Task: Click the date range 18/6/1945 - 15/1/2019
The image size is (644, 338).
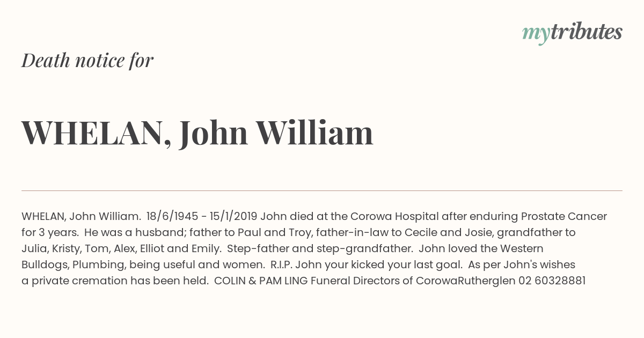Action: pyautogui.click(x=202, y=216)
